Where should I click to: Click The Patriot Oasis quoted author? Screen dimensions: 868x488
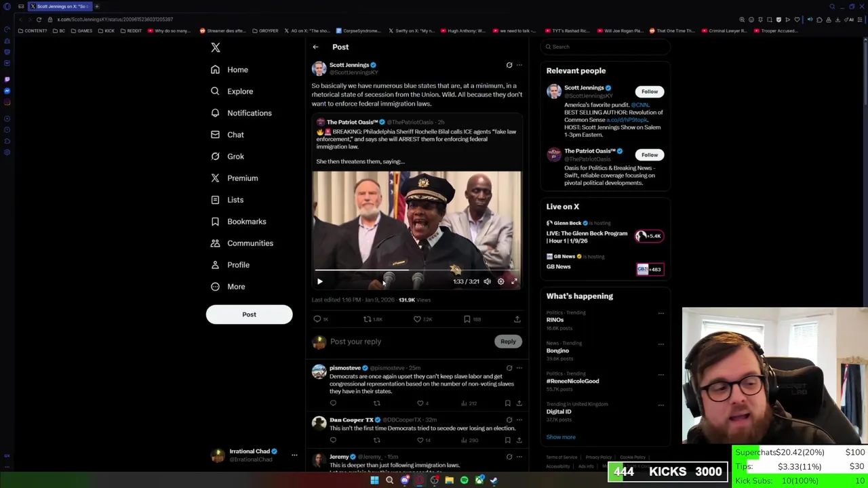pos(352,122)
